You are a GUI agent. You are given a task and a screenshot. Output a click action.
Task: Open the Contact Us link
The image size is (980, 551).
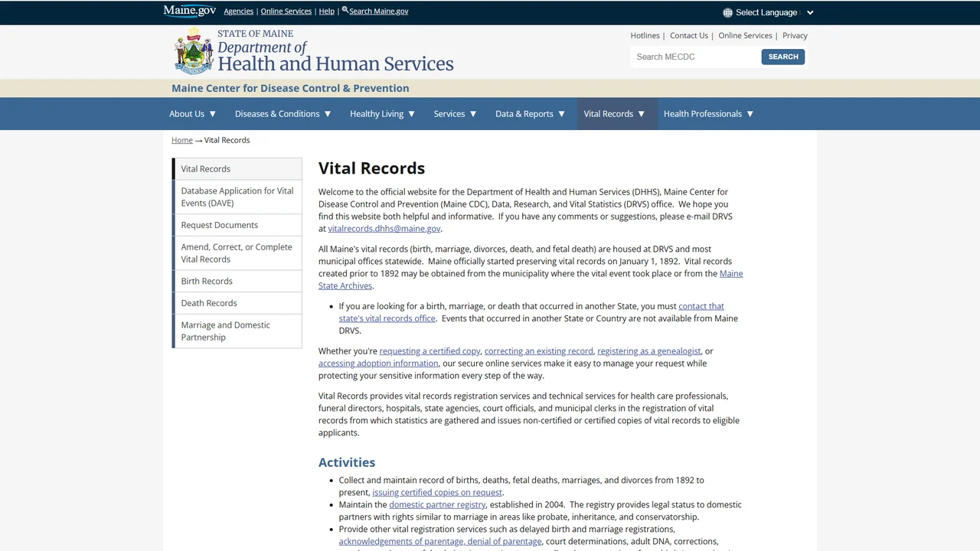[x=688, y=36]
